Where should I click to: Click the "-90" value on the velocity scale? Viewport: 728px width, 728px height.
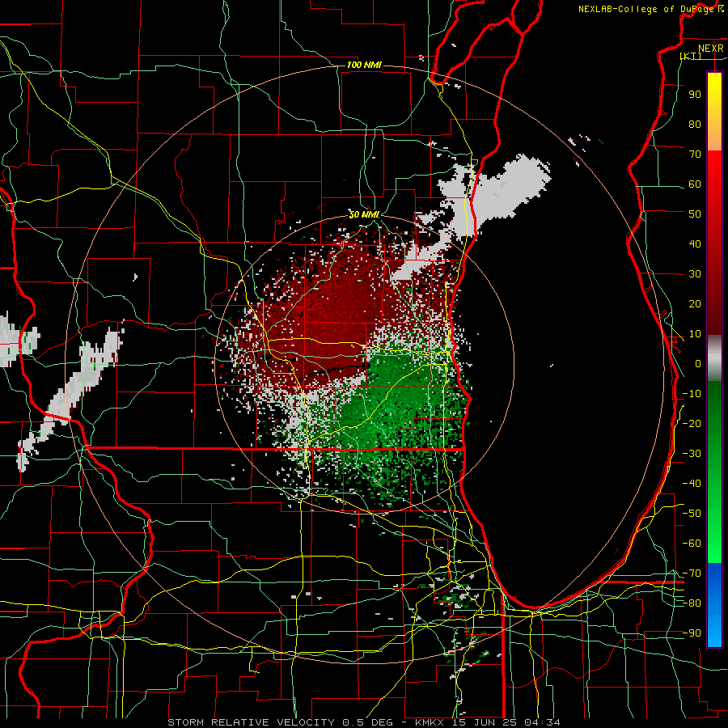coord(692,633)
